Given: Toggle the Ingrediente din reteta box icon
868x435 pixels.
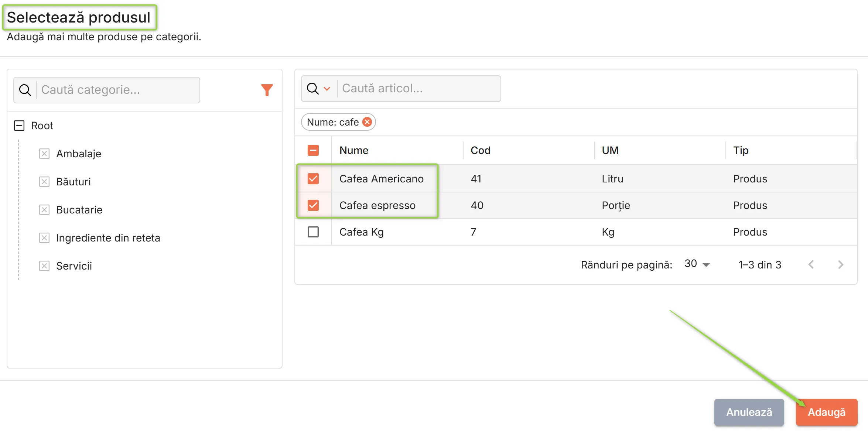Looking at the screenshot, I should click(x=44, y=238).
